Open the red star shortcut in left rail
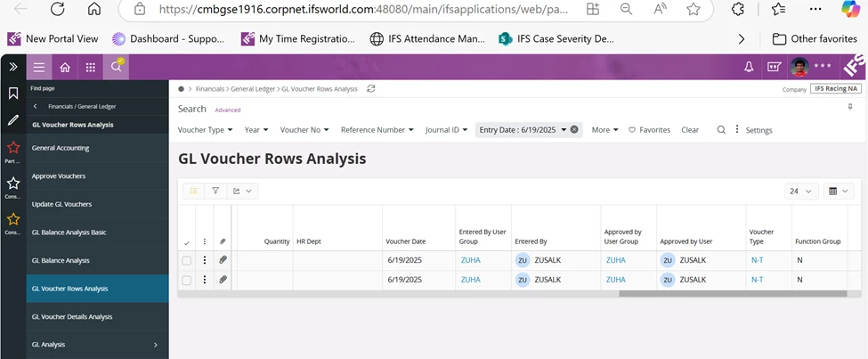Viewport: 868px width, 359px height. pos(13,147)
